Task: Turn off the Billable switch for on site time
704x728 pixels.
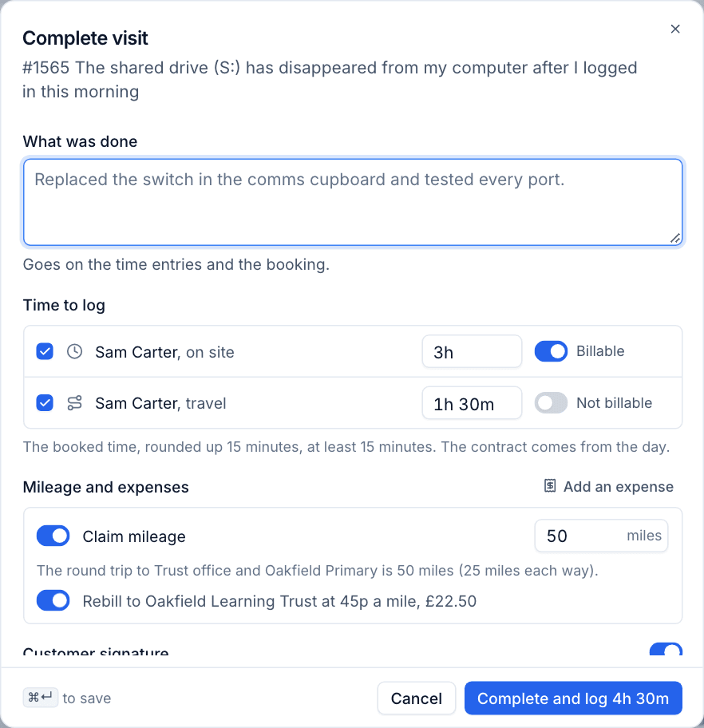Action: [x=551, y=351]
